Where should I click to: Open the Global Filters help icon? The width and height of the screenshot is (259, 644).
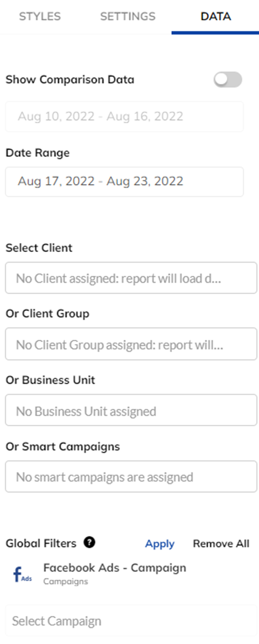(x=89, y=543)
